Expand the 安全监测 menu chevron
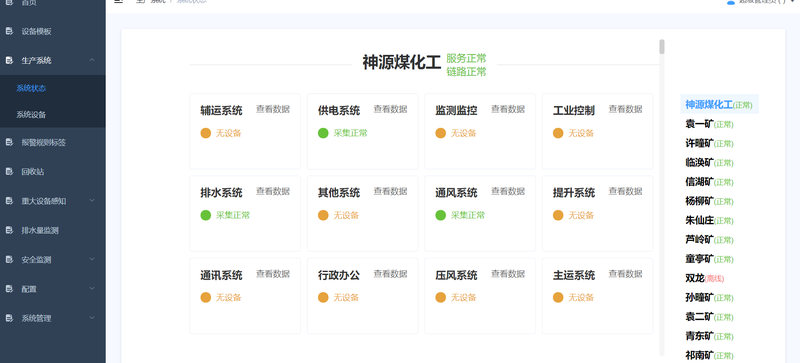The height and width of the screenshot is (363, 800). tap(92, 259)
